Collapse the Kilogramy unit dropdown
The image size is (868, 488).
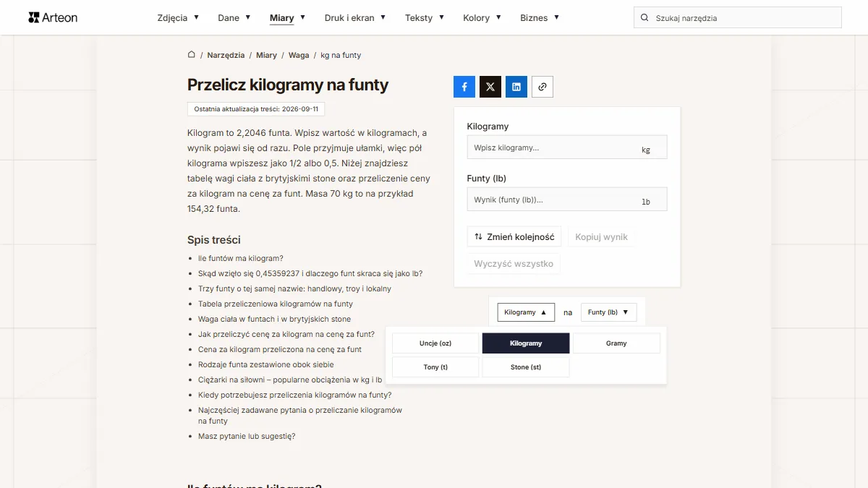click(x=526, y=312)
